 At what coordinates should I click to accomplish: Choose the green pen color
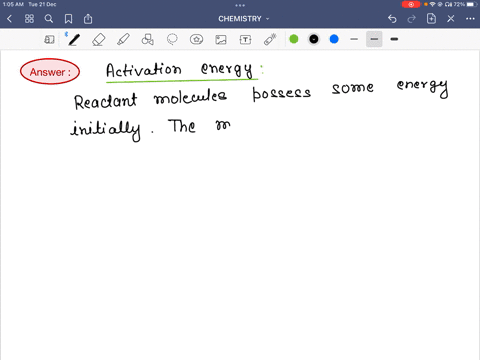coord(294,39)
